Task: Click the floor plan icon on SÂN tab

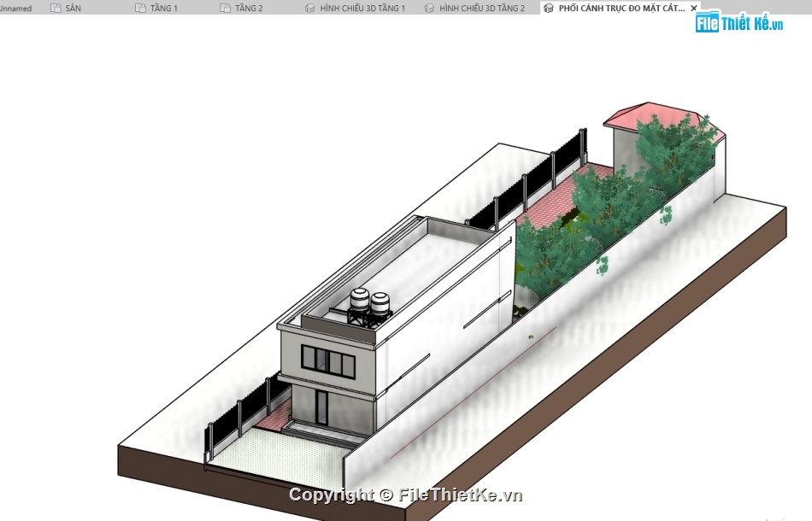Action: tap(56, 9)
